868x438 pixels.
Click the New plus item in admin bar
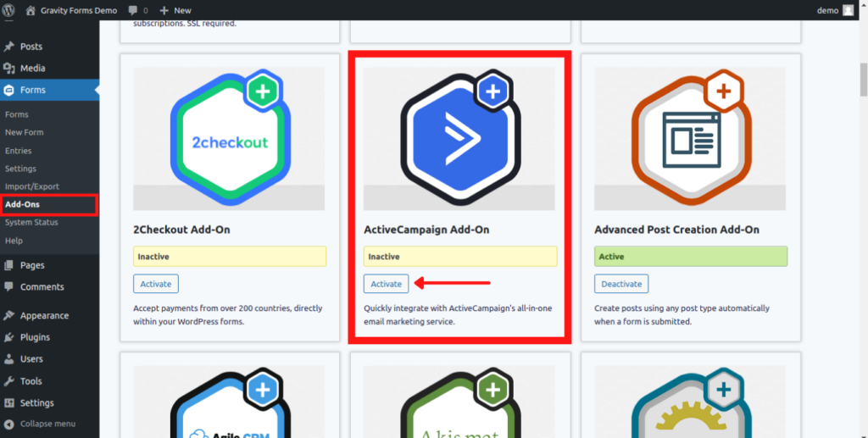coord(175,10)
